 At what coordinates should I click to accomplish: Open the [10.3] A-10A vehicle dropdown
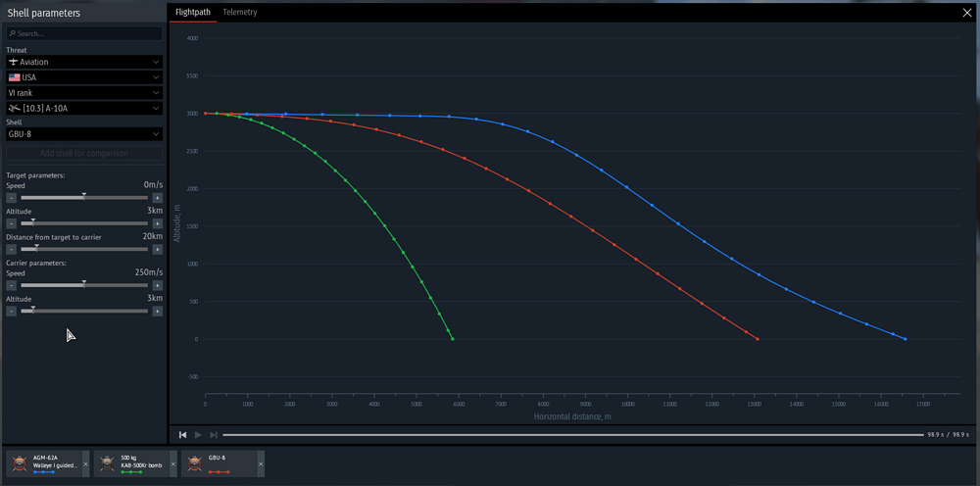[x=84, y=108]
